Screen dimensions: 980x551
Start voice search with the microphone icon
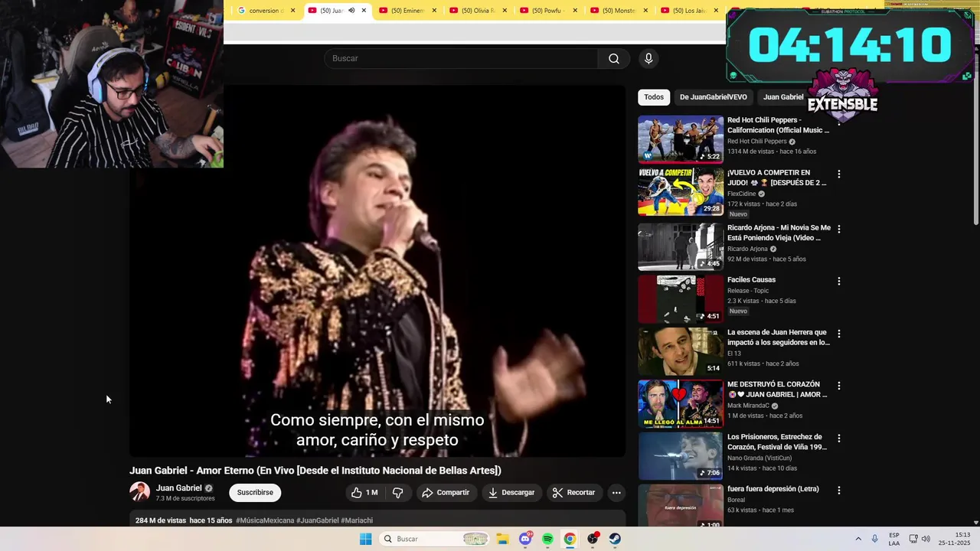(x=648, y=59)
